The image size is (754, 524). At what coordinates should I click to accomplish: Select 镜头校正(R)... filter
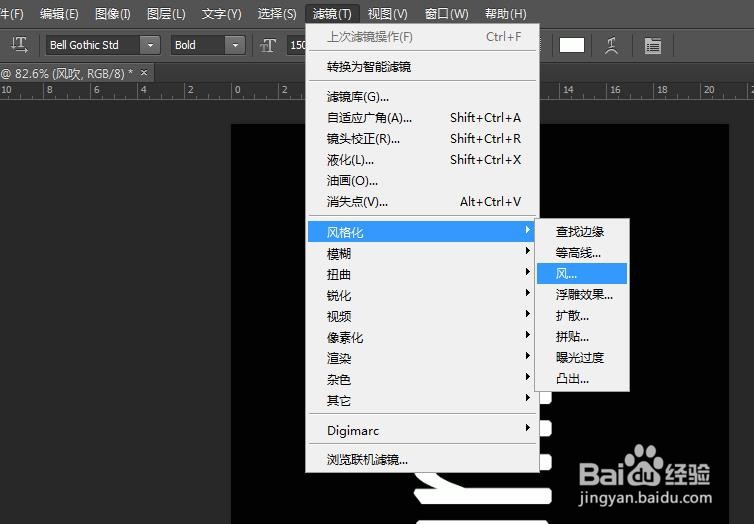(x=422, y=138)
